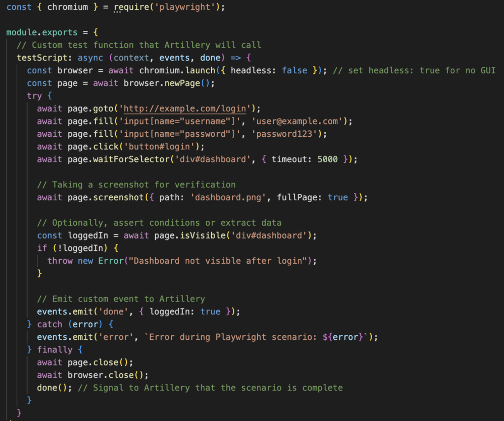This screenshot has width=504, height=421.
Task: Click the 'fullPage' option name
Action: pyautogui.click(x=297, y=198)
